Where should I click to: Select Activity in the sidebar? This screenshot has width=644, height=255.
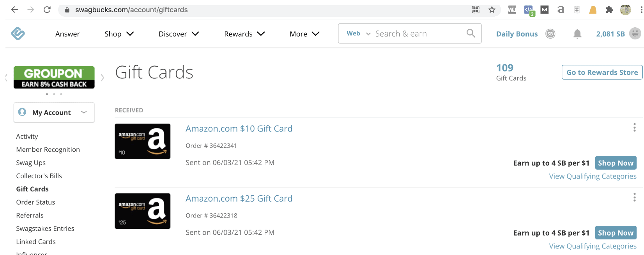tap(27, 136)
